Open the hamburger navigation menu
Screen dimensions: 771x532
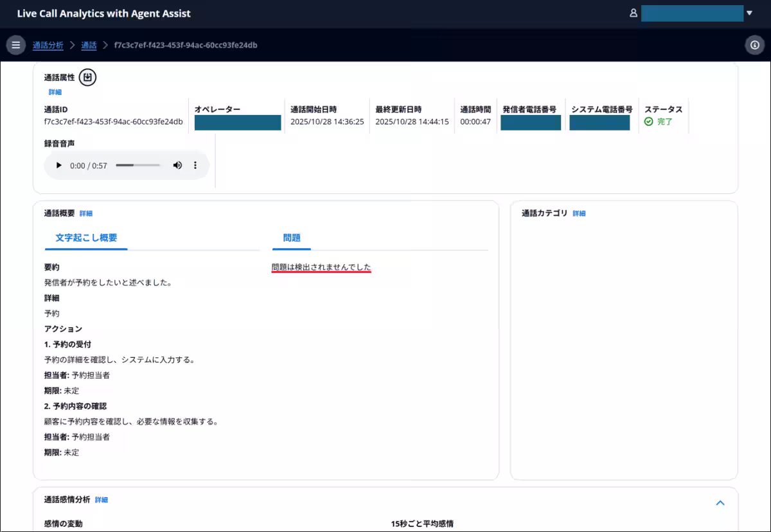[x=15, y=45]
